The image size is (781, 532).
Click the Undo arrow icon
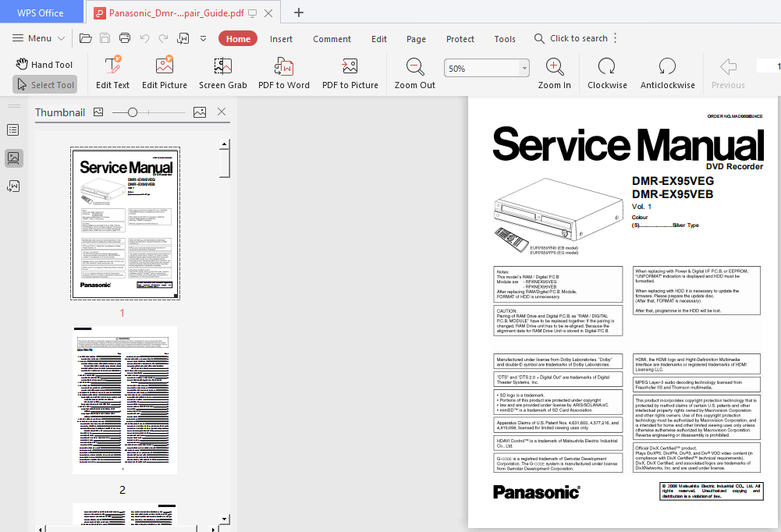pyautogui.click(x=144, y=38)
